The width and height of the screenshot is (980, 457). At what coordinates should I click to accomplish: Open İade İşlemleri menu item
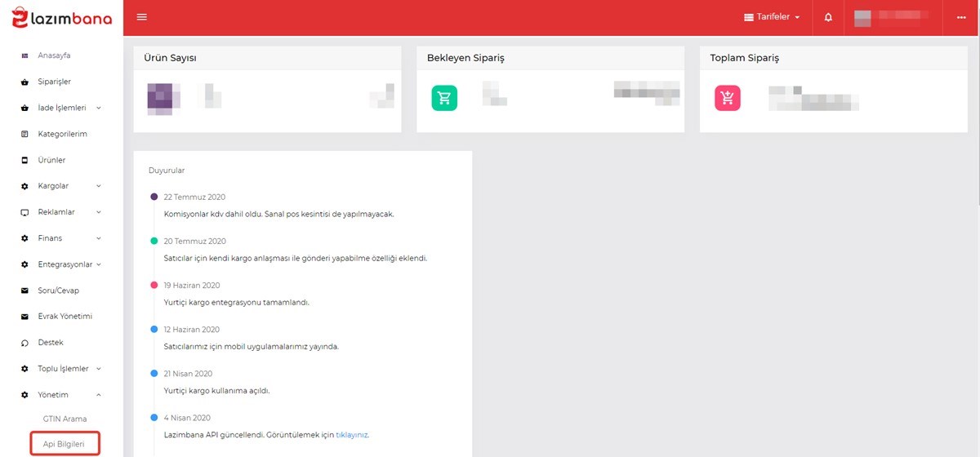[61, 108]
